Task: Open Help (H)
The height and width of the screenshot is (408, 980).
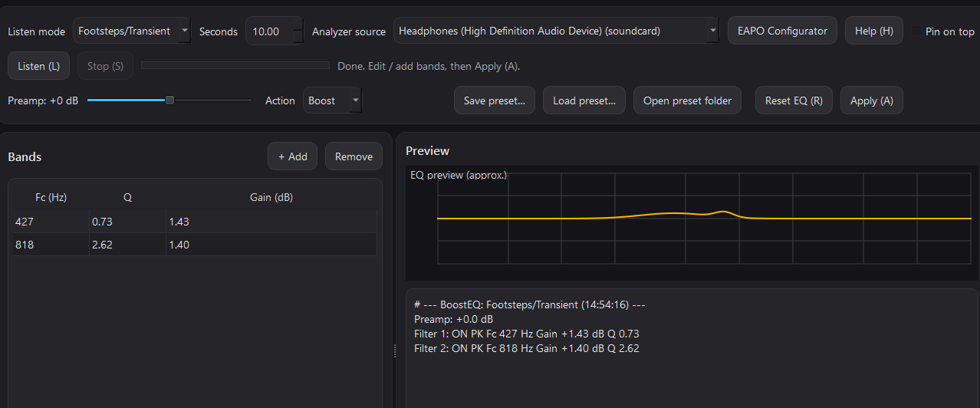Action: coord(874,31)
